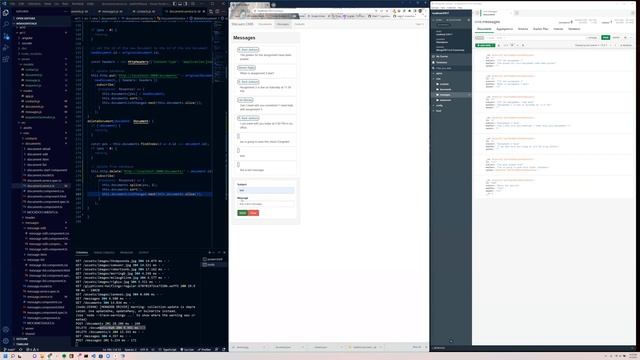
Task: Click the ADD DATA button in Compass
Action: (x=485, y=45)
